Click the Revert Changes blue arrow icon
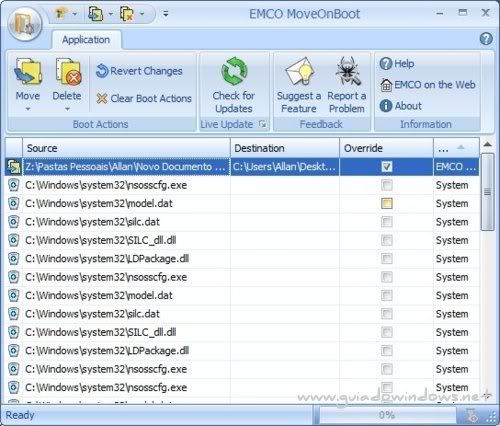This screenshot has height=426, width=500. [102, 71]
